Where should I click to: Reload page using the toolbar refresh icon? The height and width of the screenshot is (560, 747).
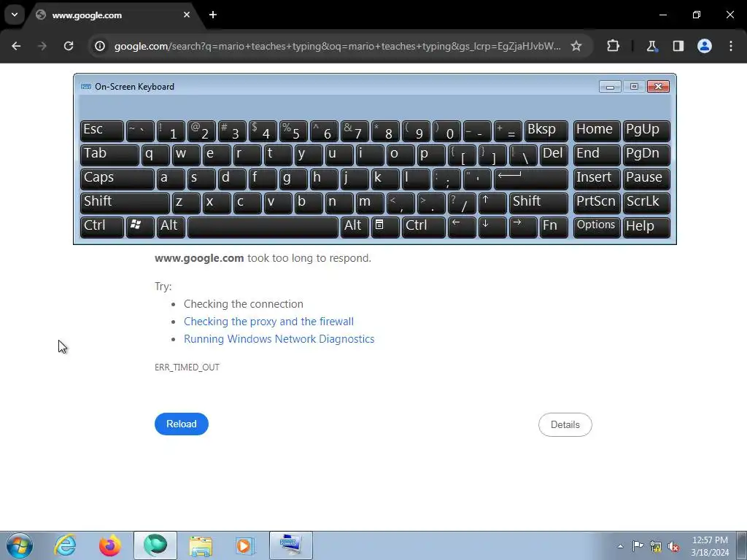(69, 46)
